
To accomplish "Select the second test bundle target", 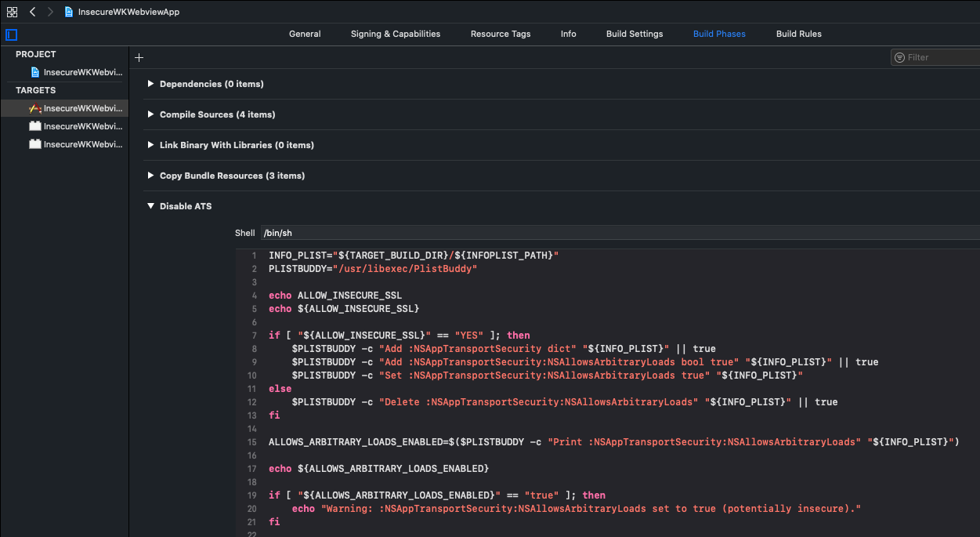I will pos(77,144).
